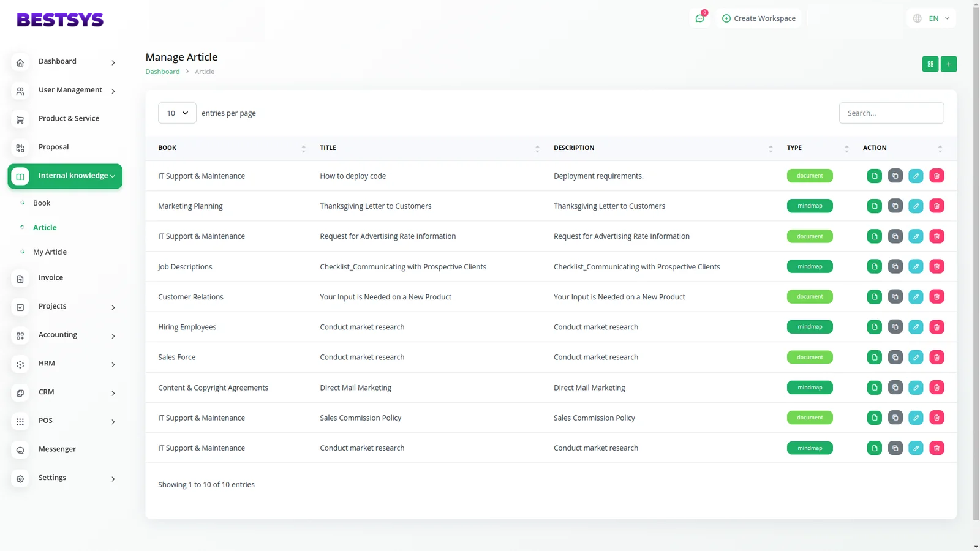980x551 pixels.
Task: Delete the 'How to deploy code' article
Action: point(937,176)
